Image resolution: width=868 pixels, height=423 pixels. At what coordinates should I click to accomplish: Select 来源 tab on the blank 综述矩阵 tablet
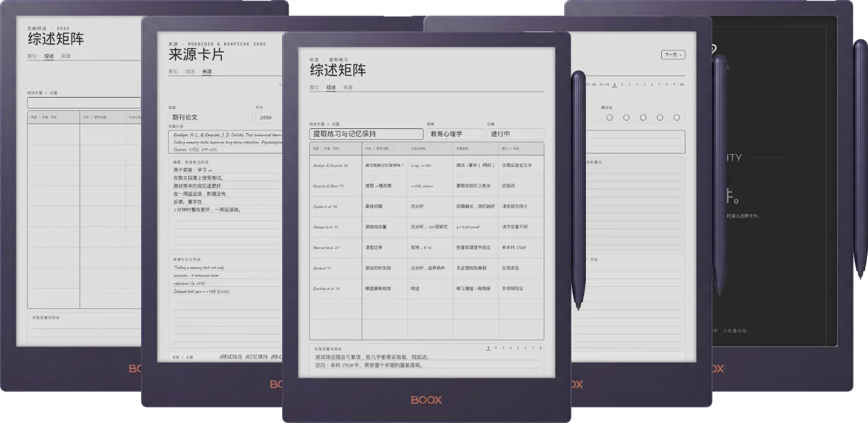(66, 56)
